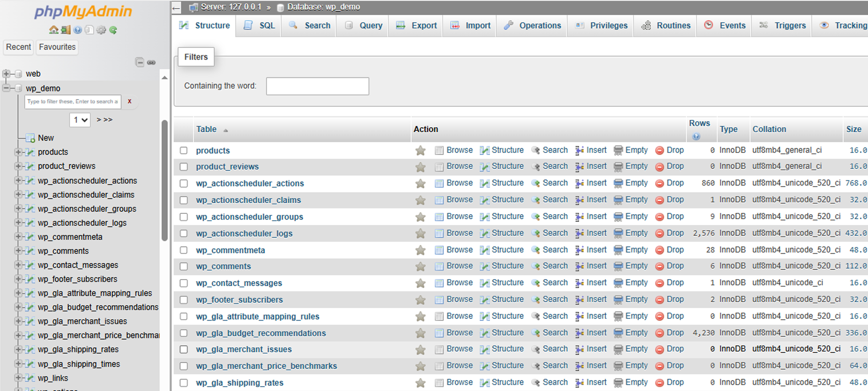
Task: Tick the wp_commentmeta checkbox
Action: (x=183, y=250)
